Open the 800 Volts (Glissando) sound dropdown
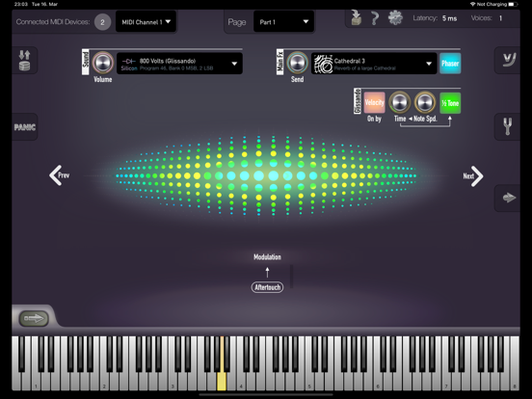 point(179,64)
